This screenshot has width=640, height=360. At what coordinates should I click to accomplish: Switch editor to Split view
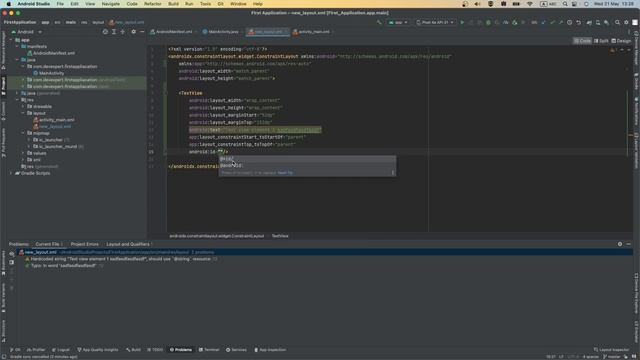(x=601, y=41)
